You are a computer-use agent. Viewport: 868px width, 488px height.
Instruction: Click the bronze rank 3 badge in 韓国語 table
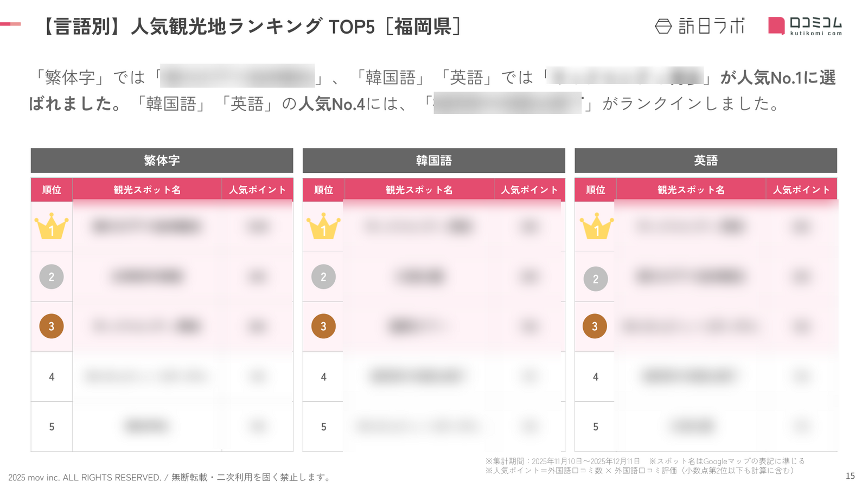click(x=323, y=326)
